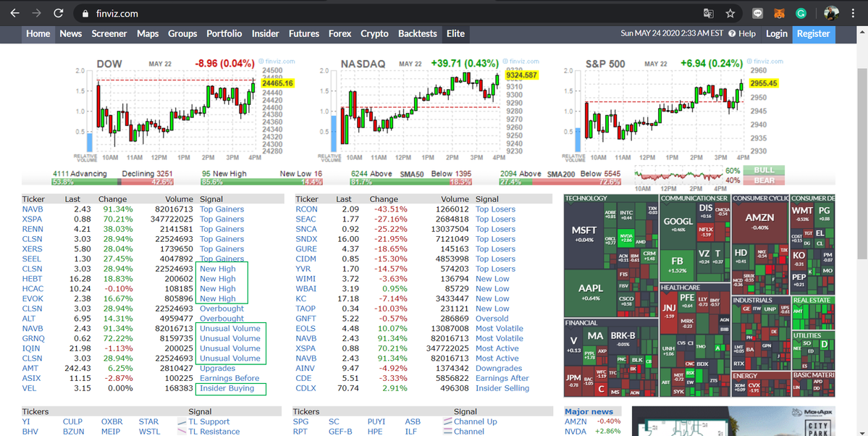Click the Insider Selling signal link

click(502, 388)
